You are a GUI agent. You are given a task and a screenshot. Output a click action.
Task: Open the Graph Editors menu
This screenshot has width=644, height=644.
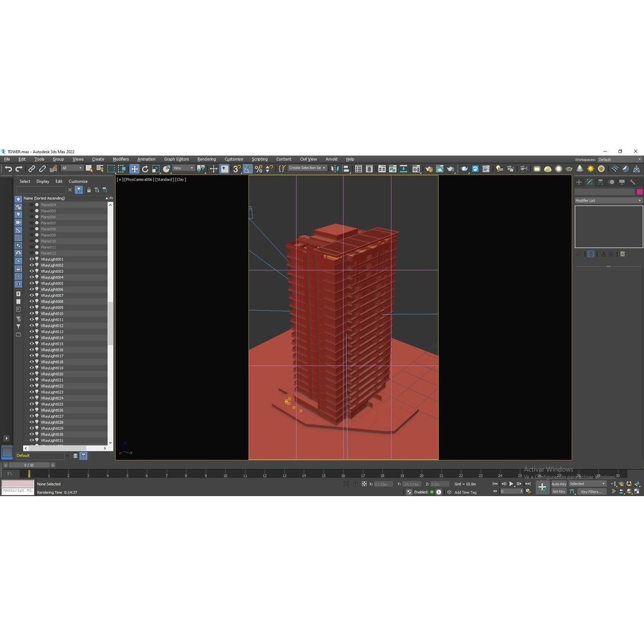point(177,159)
